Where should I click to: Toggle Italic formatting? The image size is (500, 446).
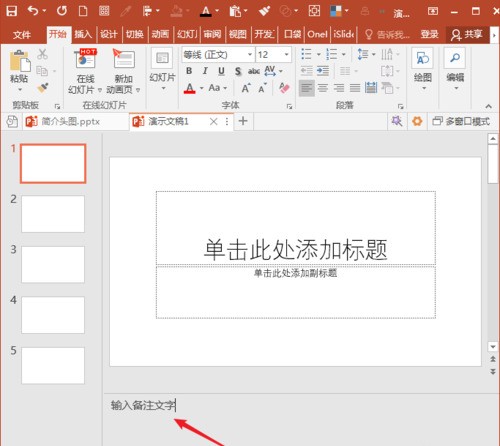click(205, 71)
